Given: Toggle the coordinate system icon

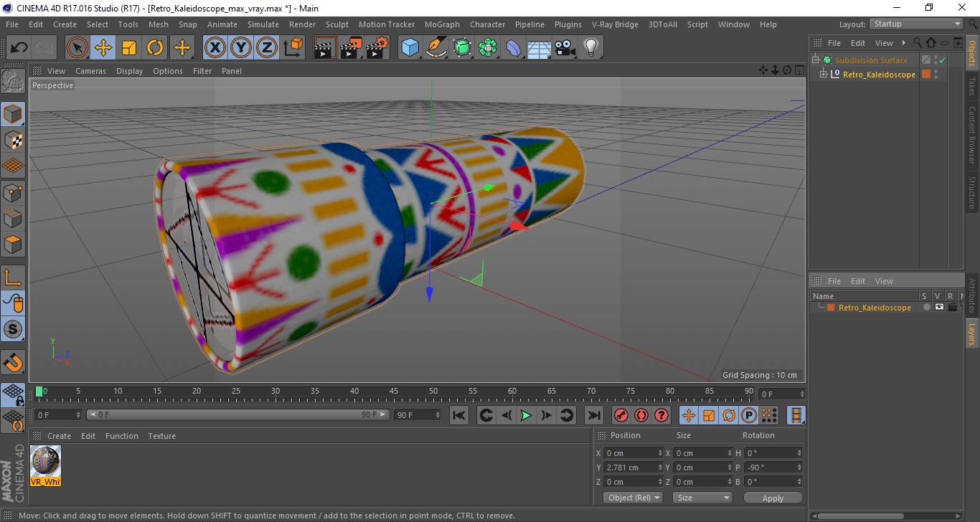Looking at the screenshot, I should coord(293,48).
